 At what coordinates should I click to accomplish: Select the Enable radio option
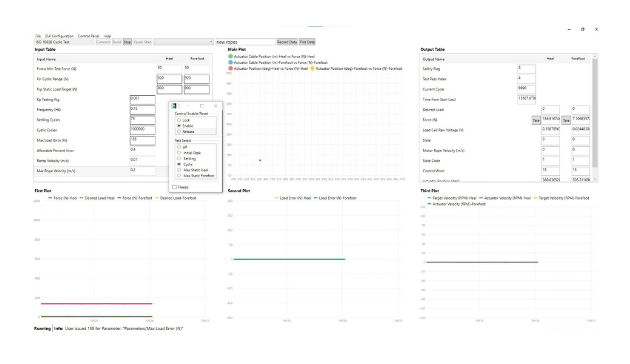coord(185,126)
